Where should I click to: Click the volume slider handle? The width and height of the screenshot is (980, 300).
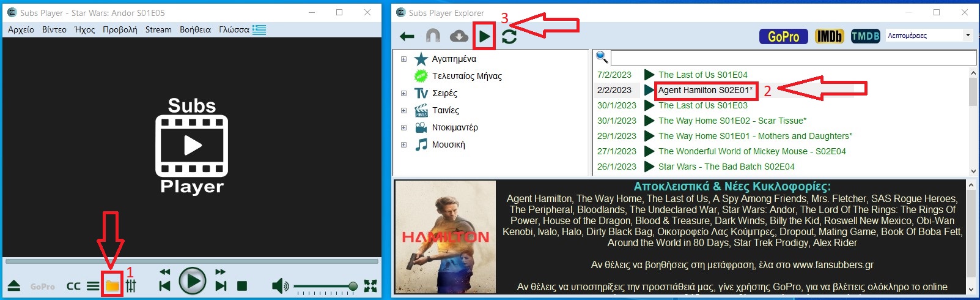pos(353,286)
